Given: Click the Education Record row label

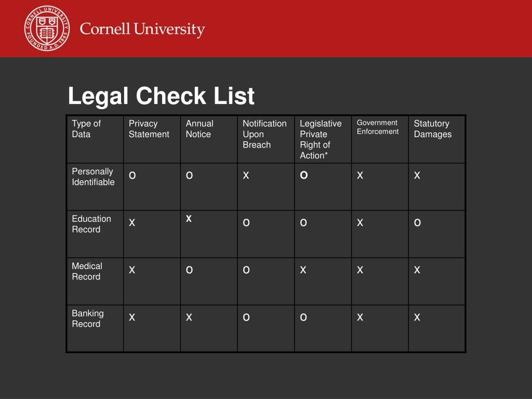Looking at the screenshot, I should coord(91,224).
